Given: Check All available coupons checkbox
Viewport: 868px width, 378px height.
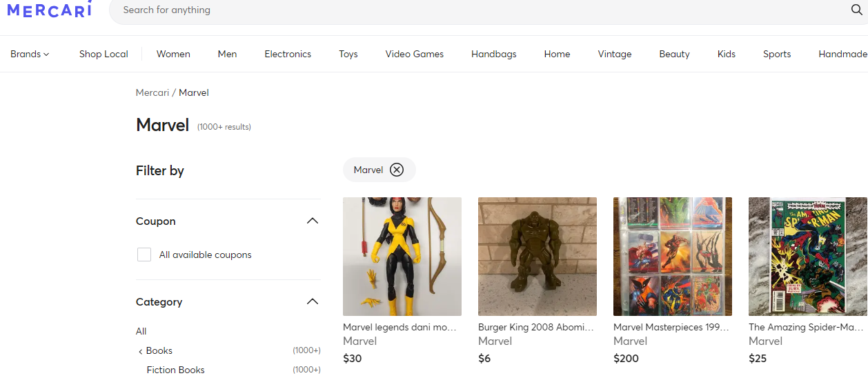Looking at the screenshot, I should coord(144,255).
